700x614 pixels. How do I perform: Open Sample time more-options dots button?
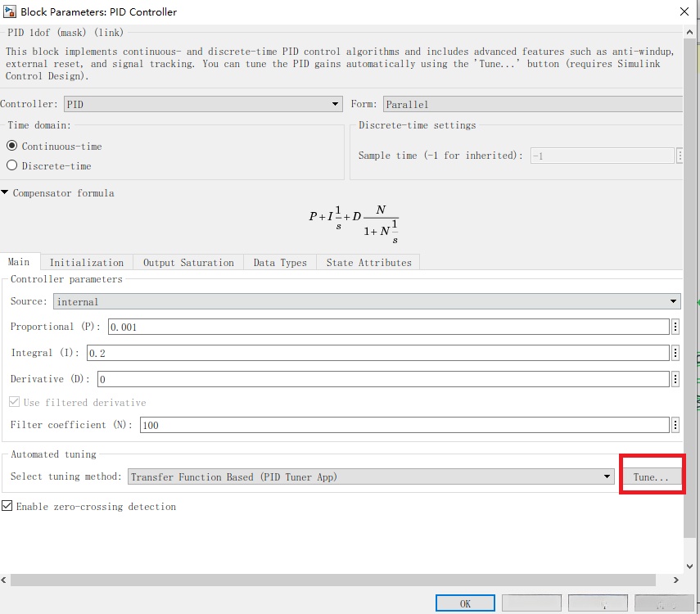click(x=680, y=156)
